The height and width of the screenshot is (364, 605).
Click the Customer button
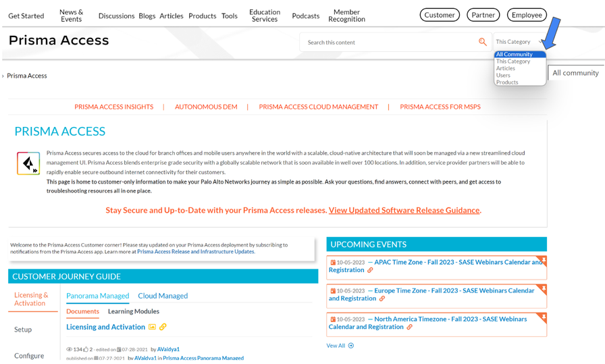point(440,15)
